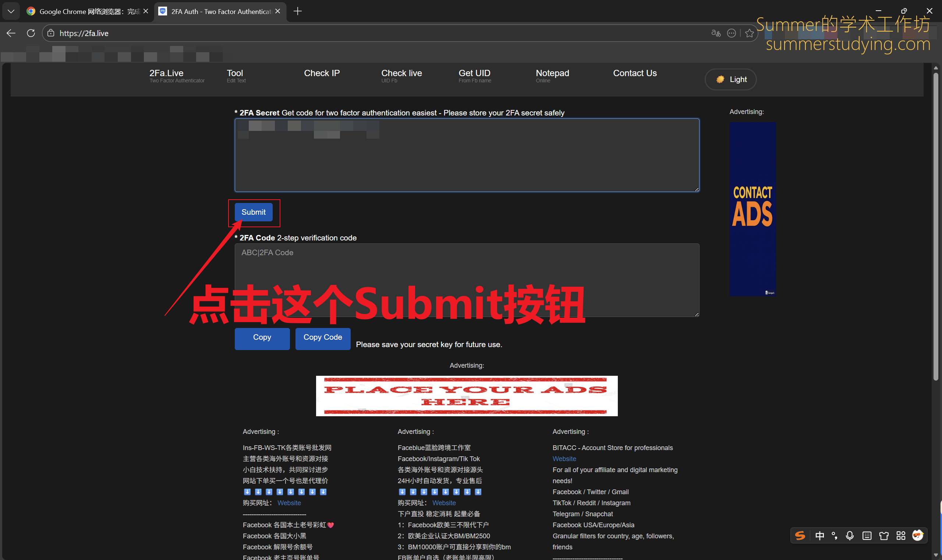Click the translate page icon
This screenshot has width=942, height=560.
pyautogui.click(x=715, y=33)
